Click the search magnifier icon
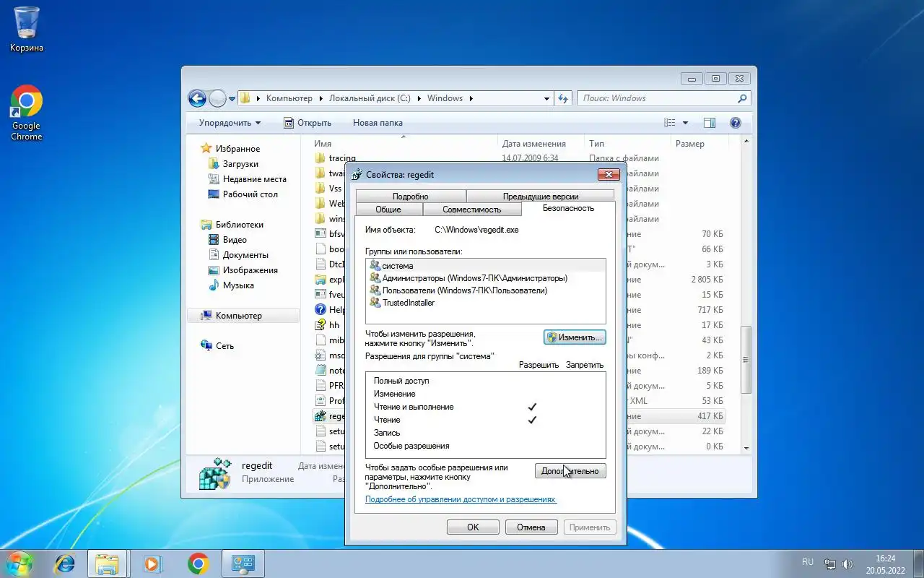 pyautogui.click(x=742, y=98)
